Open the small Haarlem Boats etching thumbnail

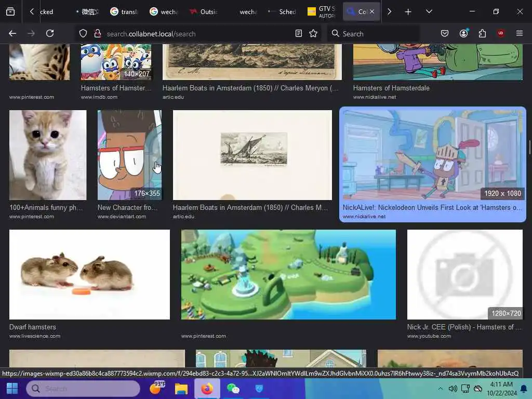[252, 155]
